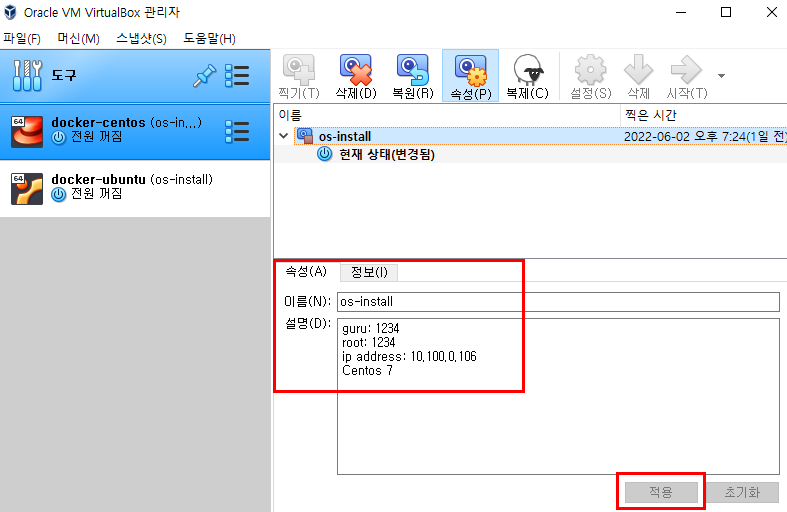Screen dimensions: 787x512
Task: Select the Current State (현재 상태) row
Action: [531, 154]
